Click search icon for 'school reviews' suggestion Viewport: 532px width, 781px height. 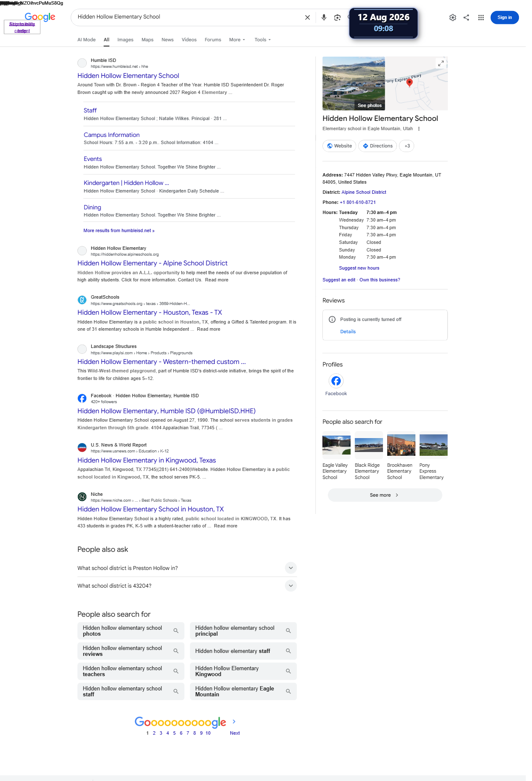click(176, 651)
